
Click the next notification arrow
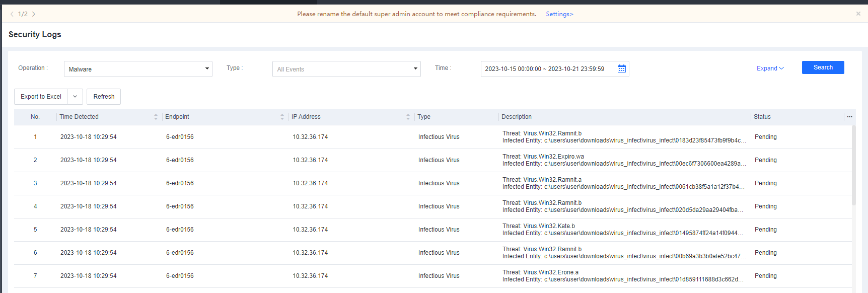coord(34,14)
